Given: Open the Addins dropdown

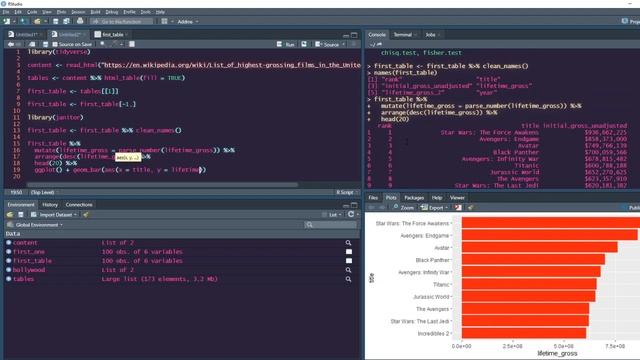Looking at the screenshot, I should tap(188, 21).
